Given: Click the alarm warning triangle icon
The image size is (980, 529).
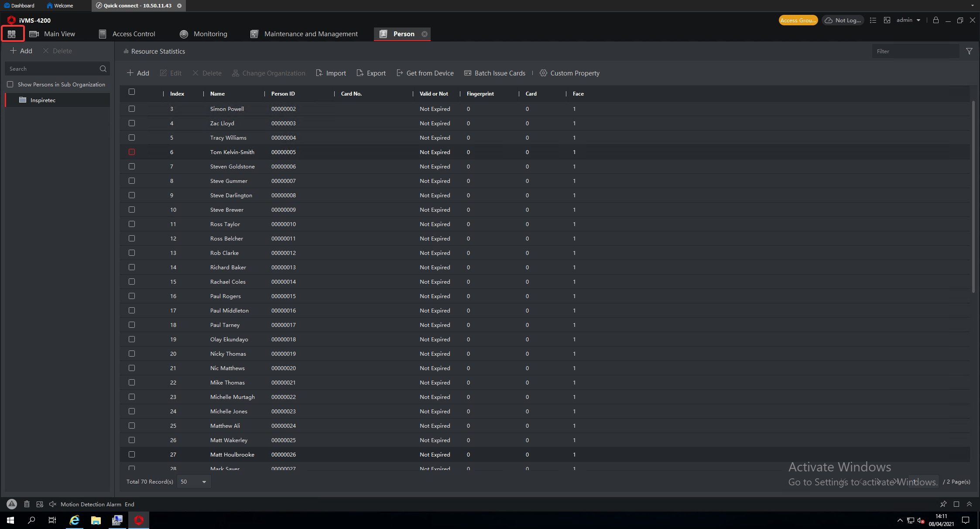Looking at the screenshot, I should [12, 504].
